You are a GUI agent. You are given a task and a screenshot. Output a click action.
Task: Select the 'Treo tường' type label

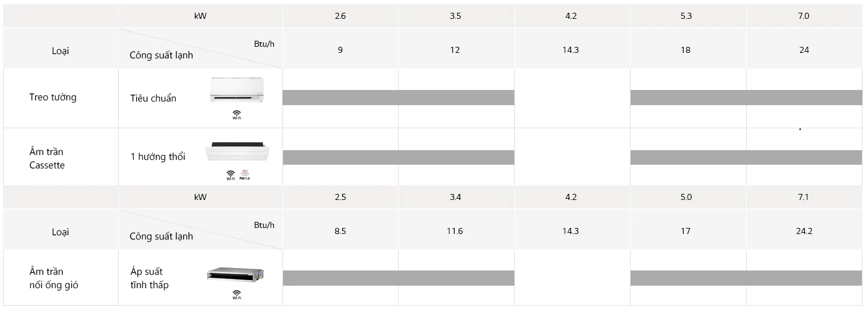pos(53,97)
